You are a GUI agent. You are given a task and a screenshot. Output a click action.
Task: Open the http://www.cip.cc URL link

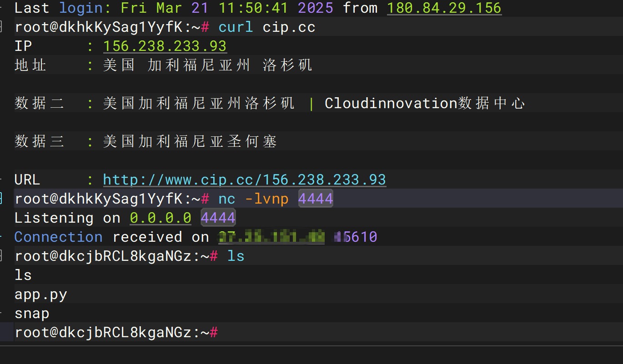(x=244, y=180)
